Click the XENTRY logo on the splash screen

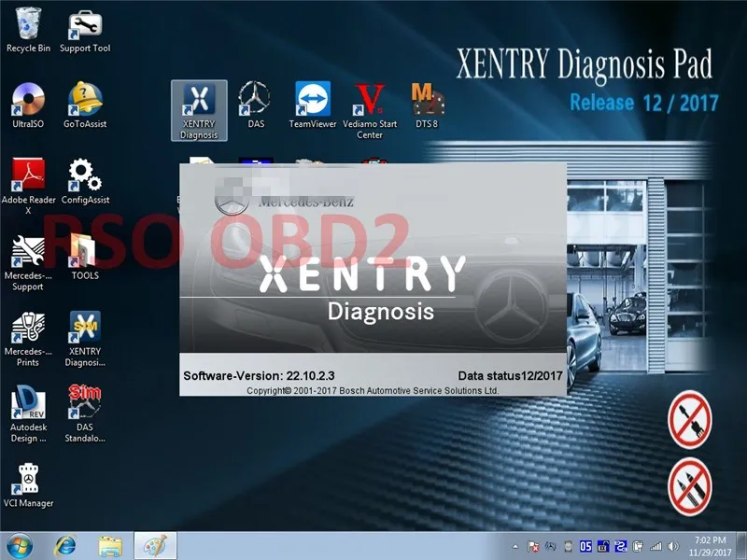362,273
